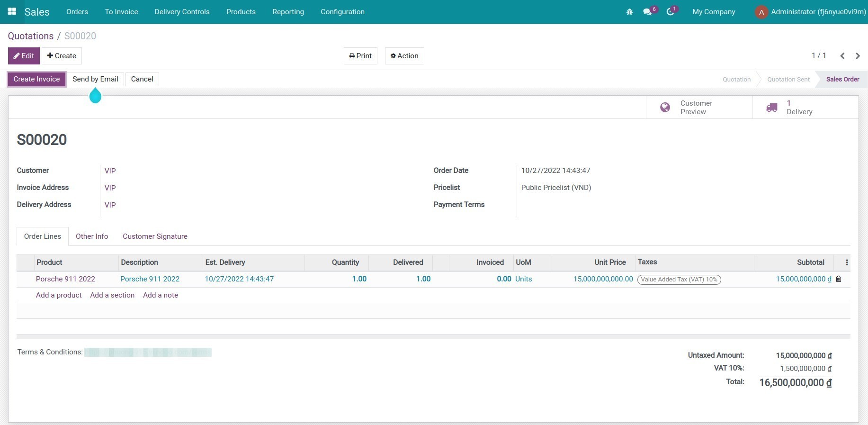Go to next record arrow

[858, 56]
